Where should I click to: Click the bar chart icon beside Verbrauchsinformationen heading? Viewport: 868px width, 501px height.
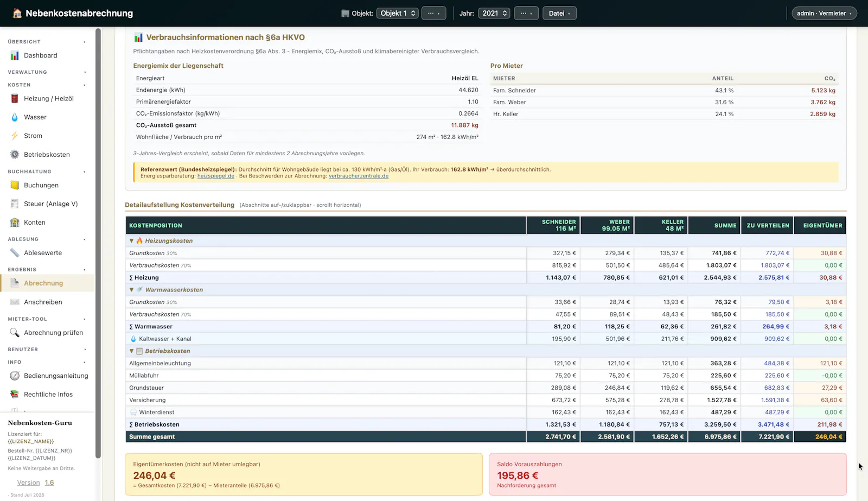click(138, 37)
